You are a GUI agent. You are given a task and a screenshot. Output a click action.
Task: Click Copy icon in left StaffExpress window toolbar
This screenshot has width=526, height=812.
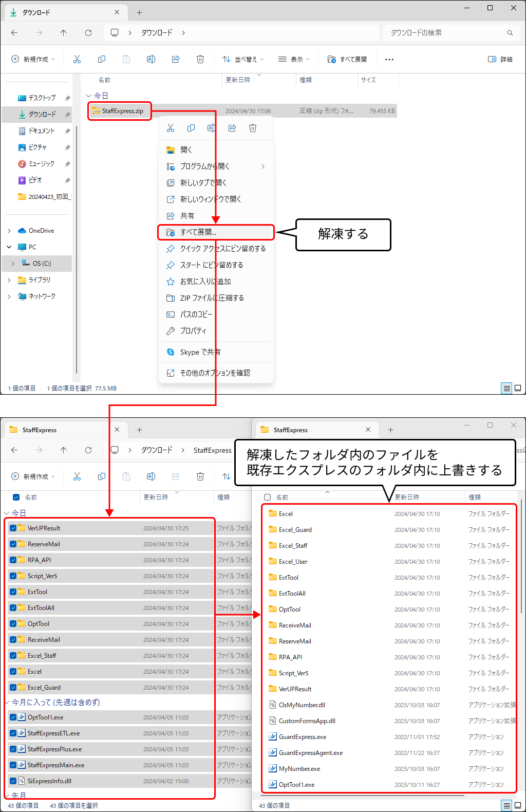pyautogui.click(x=102, y=477)
